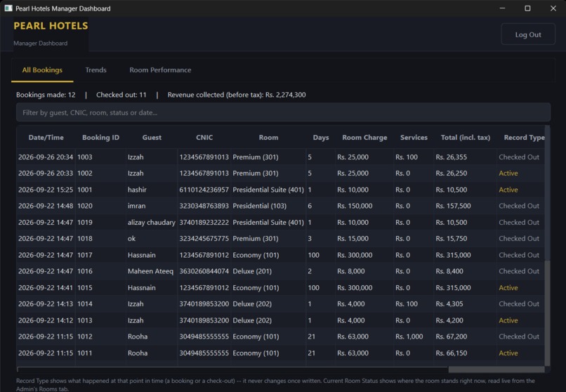Click the Room column header
566x392 pixels.
pos(268,138)
